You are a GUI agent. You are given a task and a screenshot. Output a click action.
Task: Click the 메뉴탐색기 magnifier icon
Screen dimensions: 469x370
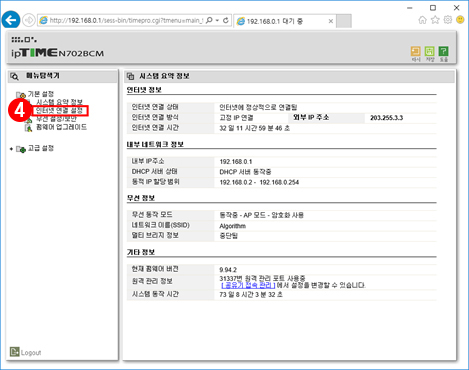click(x=14, y=77)
